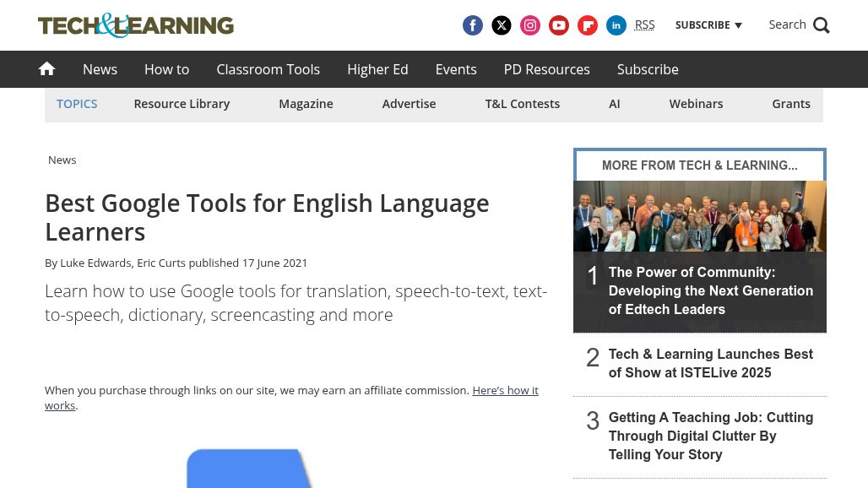This screenshot has height=488, width=868.
Task: Open the How to menu item
Action: point(166,69)
